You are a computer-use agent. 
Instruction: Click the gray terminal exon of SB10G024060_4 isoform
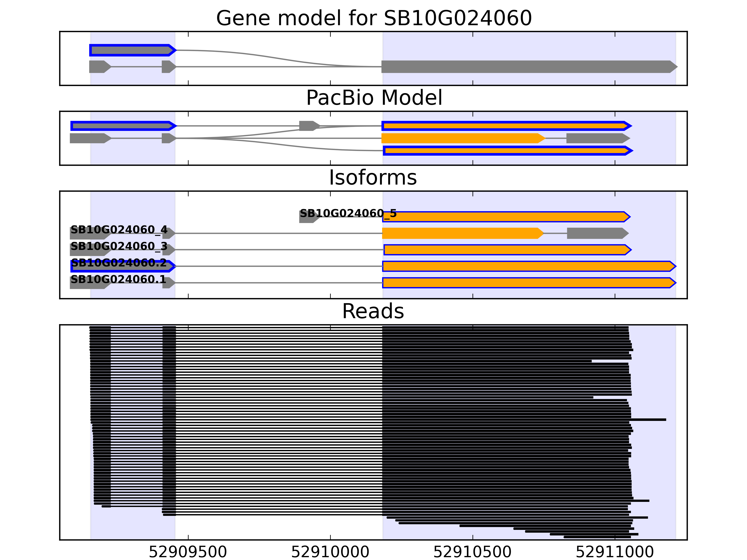pyautogui.click(x=596, y=233)
